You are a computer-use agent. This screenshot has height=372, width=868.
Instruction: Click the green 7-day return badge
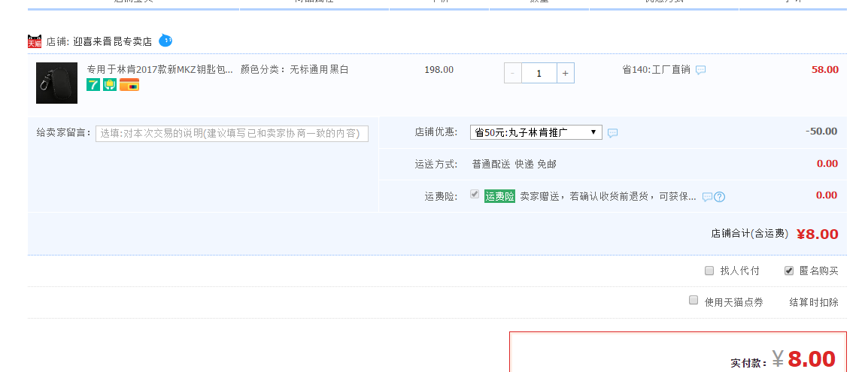93,85
